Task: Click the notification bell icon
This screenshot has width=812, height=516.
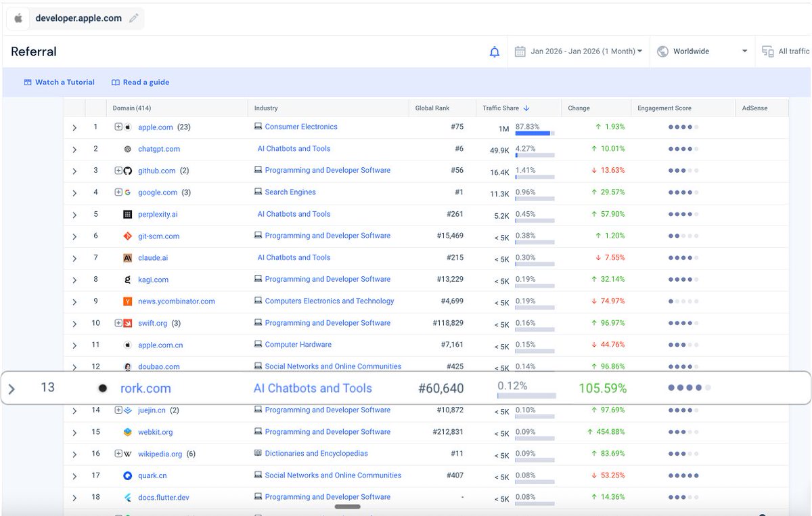Action: coord(495,51)
